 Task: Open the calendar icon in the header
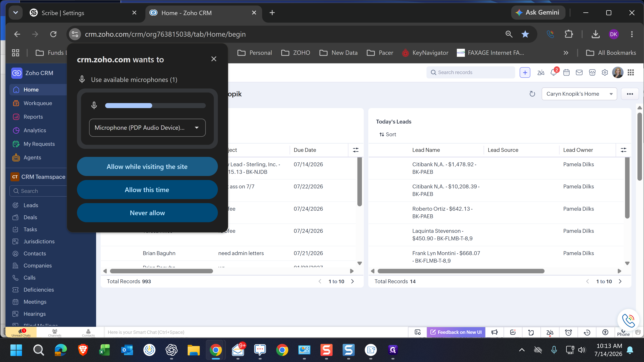566,73
